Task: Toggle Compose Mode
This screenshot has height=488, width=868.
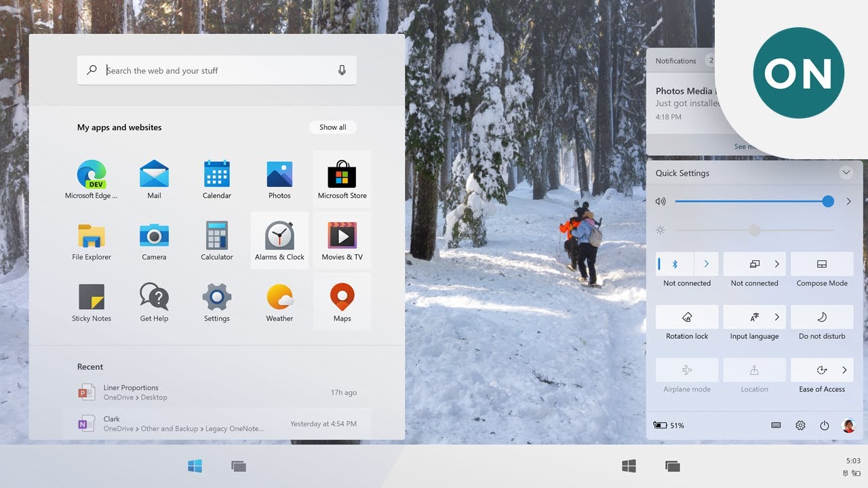Action: point(822,264)
